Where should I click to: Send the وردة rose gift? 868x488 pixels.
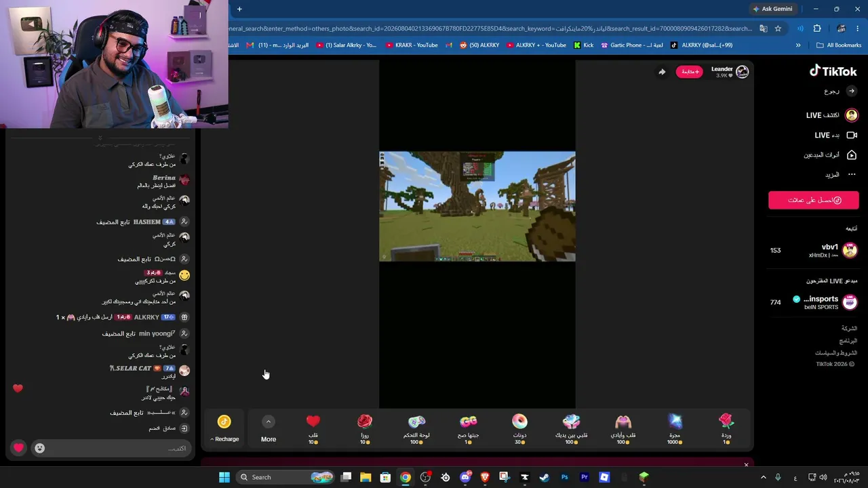coord(726,429)
